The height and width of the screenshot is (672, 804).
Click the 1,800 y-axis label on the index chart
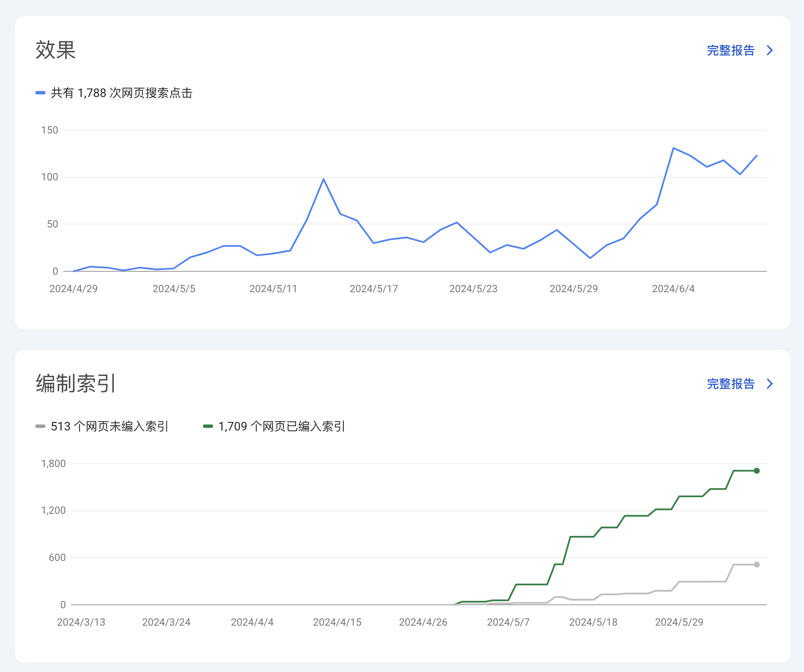54,464
